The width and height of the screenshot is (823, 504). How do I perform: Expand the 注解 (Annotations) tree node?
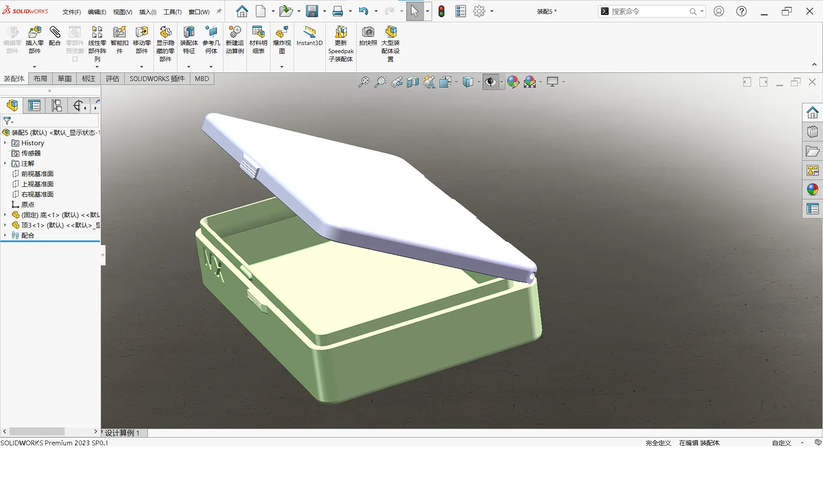click(5, 163)
